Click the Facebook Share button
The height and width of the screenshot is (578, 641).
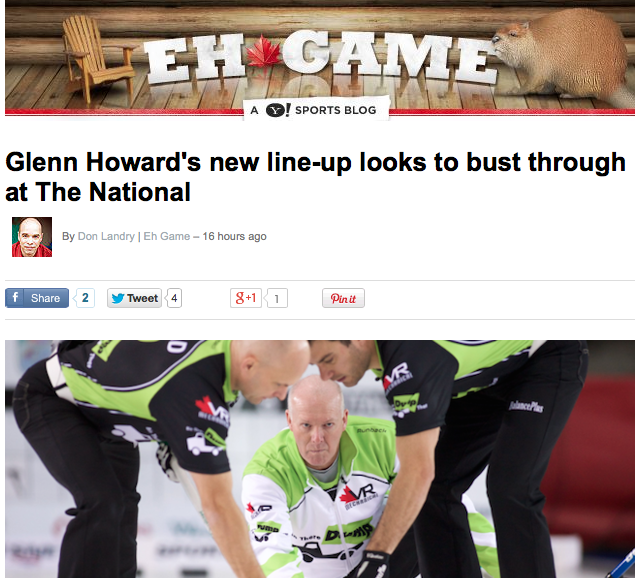pos(37,298)
